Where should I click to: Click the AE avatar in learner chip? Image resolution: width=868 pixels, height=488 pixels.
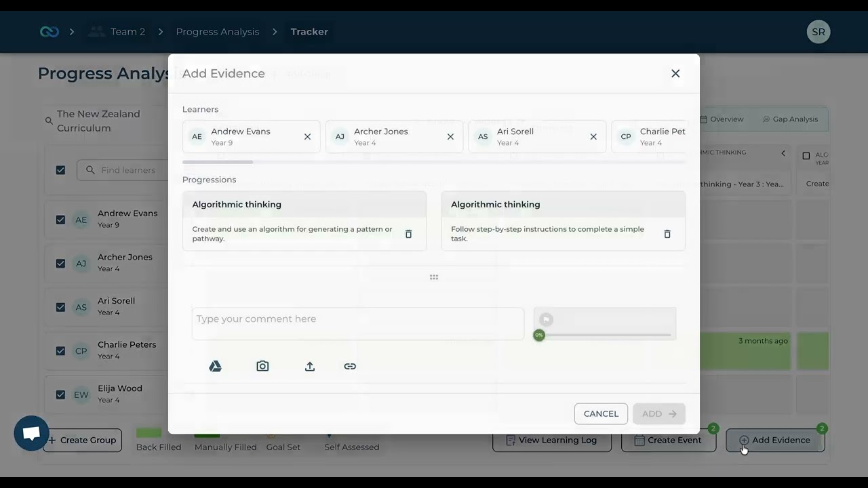197,137
